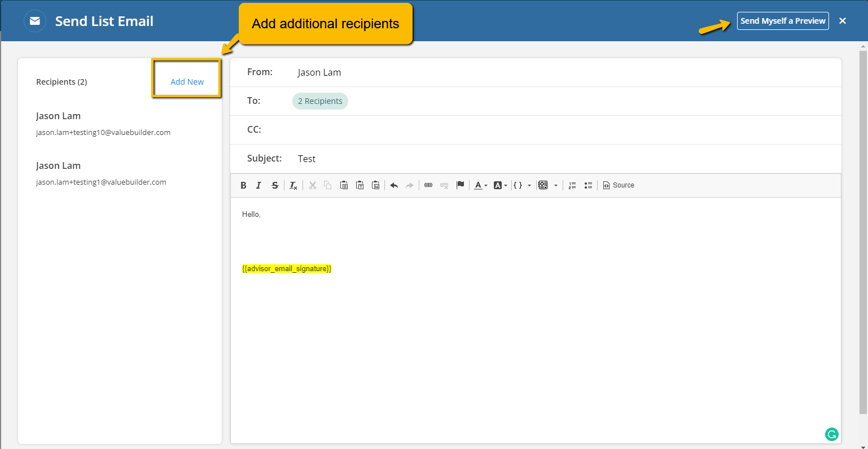Click Add New recipients link

click(x=187, y=82)
